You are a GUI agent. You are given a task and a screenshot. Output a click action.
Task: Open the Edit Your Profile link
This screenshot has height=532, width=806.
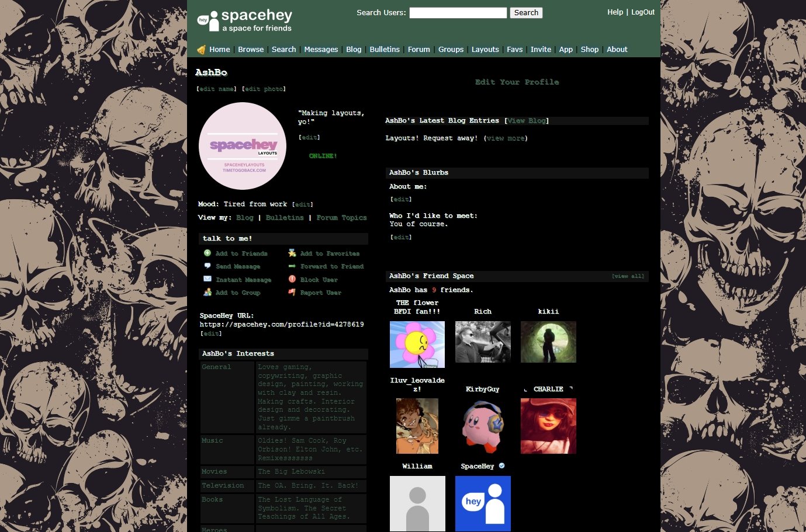click(x=517, y=82)
